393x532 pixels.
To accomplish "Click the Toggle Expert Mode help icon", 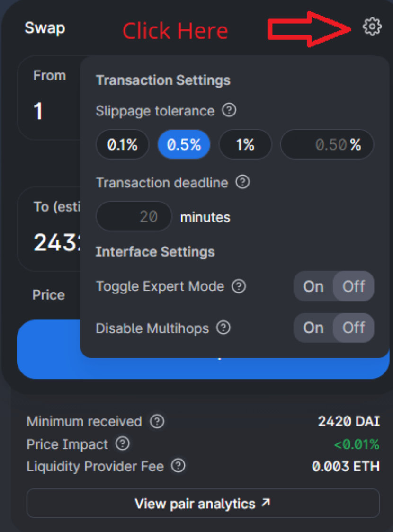I will (239, 286).
